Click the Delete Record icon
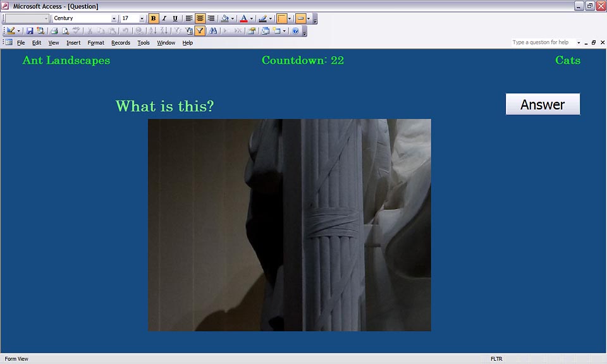This screenshot has height=364, width=607. (238, 30)
